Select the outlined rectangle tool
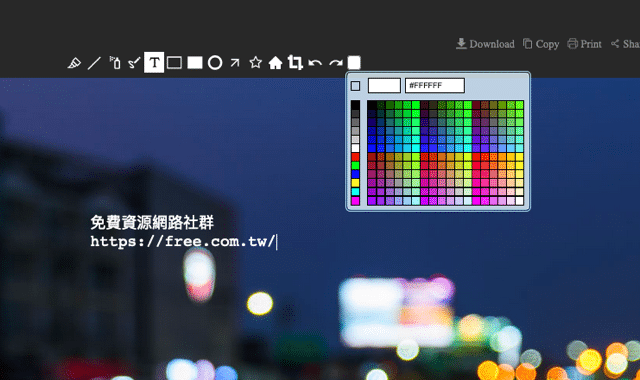 pos(174,63)
